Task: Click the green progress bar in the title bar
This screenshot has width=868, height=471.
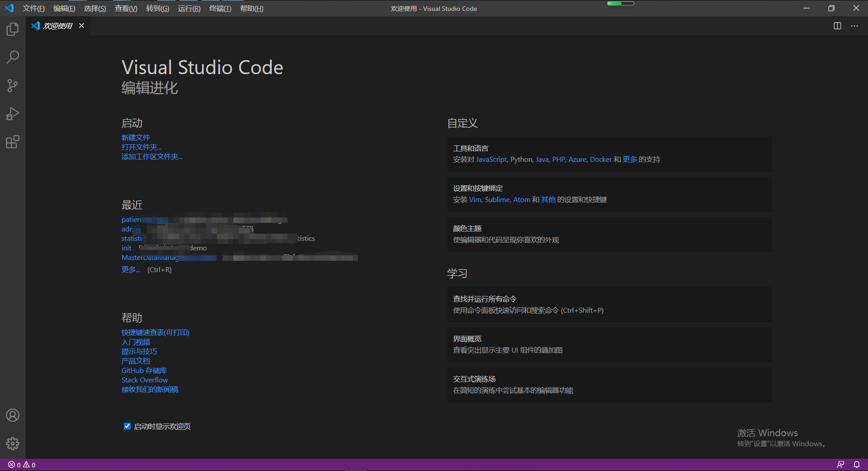Action: coord(621,3)
